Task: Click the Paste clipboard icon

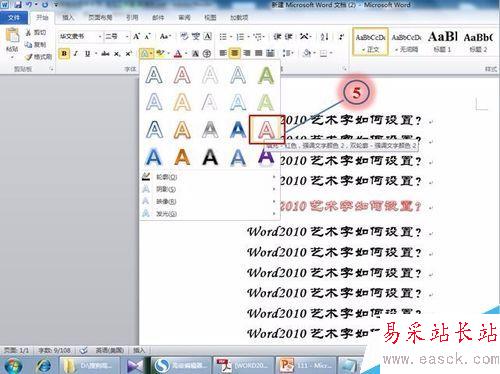Action: (12, 36)
